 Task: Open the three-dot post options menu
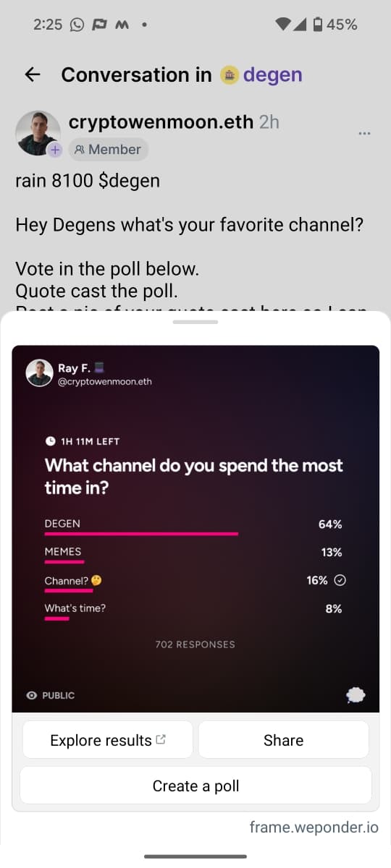point(364,133)
